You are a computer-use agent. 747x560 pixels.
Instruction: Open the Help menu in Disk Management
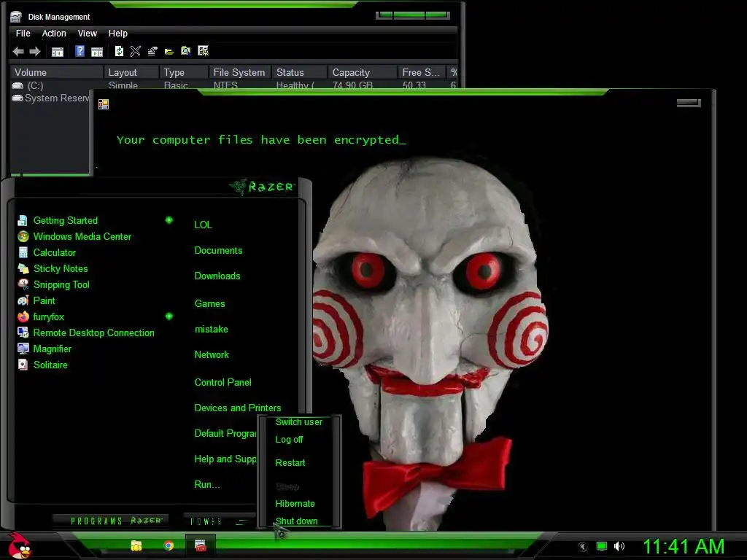(117, 34)
